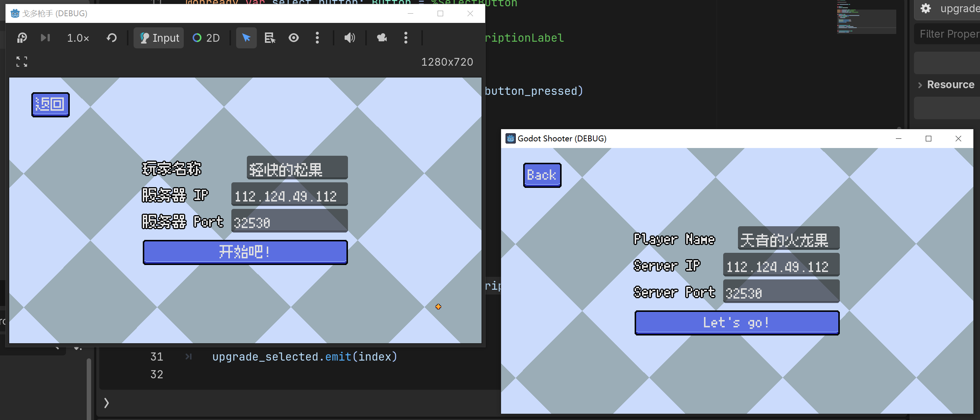Click the Server Port field showing 32530

click(781, 292)
